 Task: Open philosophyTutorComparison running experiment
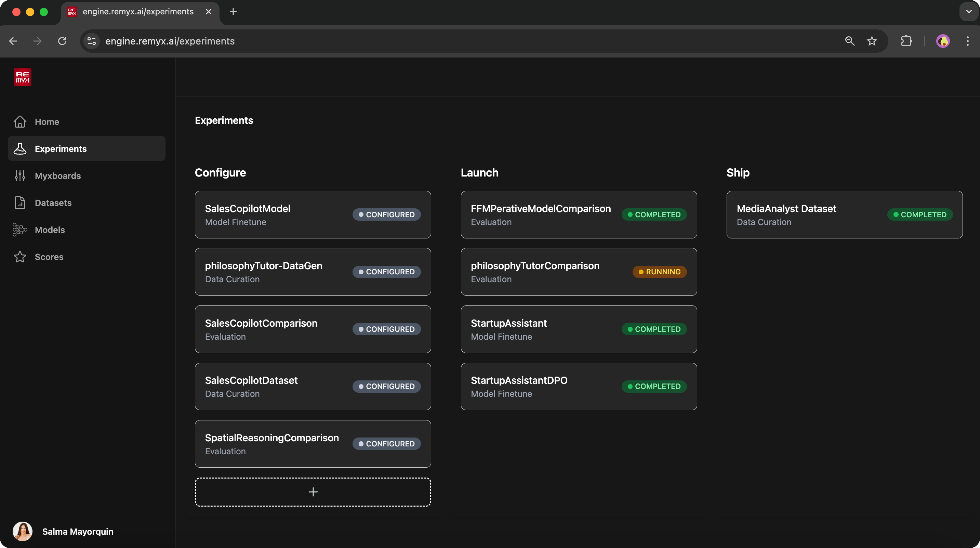click(579, 272)
